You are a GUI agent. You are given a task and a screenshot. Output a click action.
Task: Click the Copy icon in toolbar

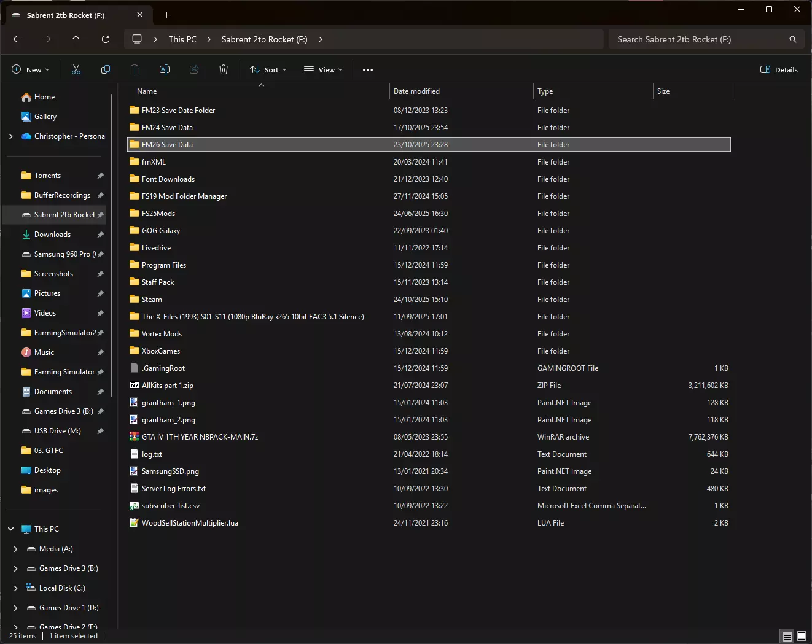pos(106,70)
